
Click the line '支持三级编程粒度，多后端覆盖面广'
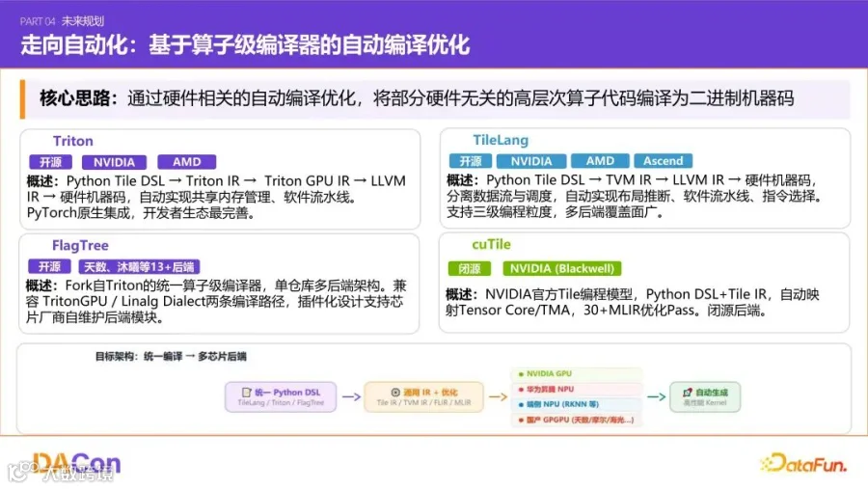tap(555, 212)
